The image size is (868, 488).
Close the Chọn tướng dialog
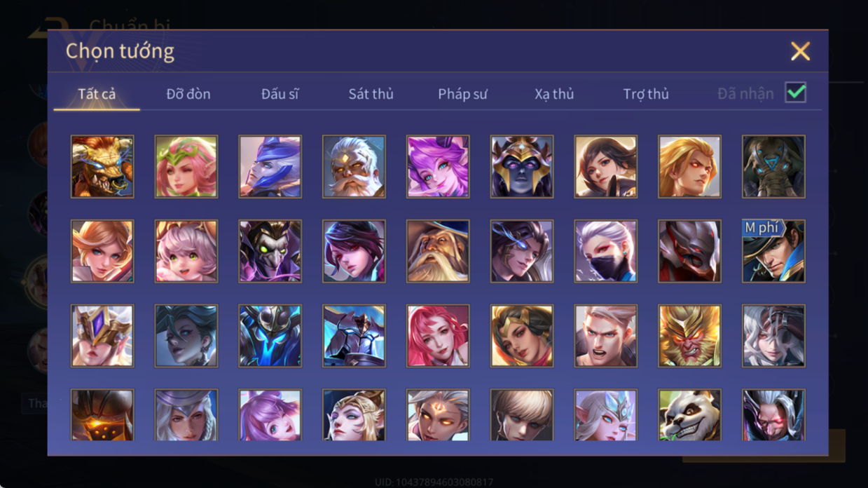point(800,51)
